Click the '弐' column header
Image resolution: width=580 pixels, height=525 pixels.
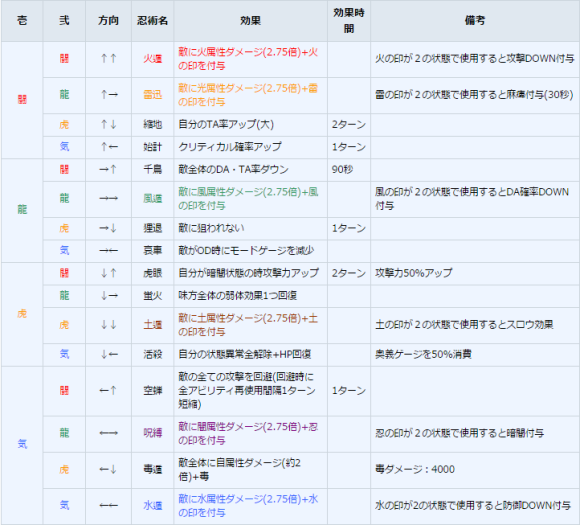(x=64, y=20)
